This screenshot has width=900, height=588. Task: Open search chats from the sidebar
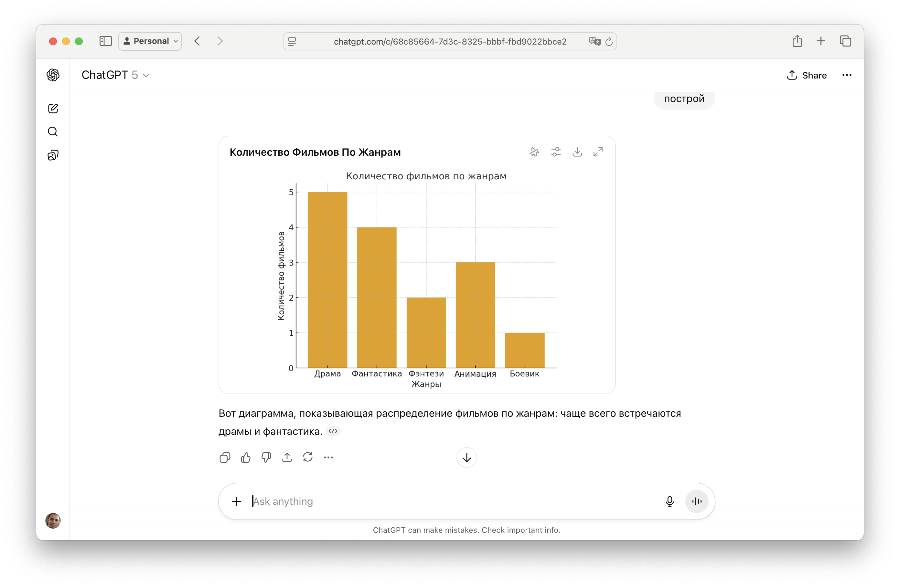53,131
